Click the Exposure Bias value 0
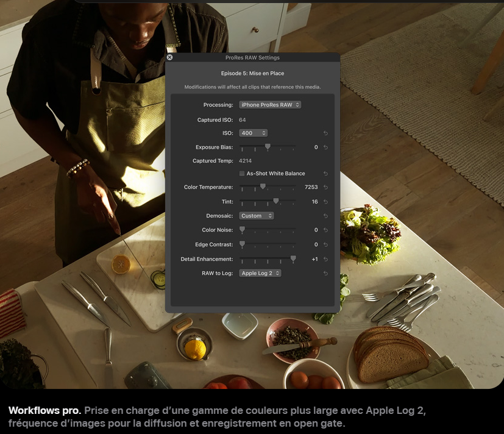The image size is (504, 434). [316, 148]
